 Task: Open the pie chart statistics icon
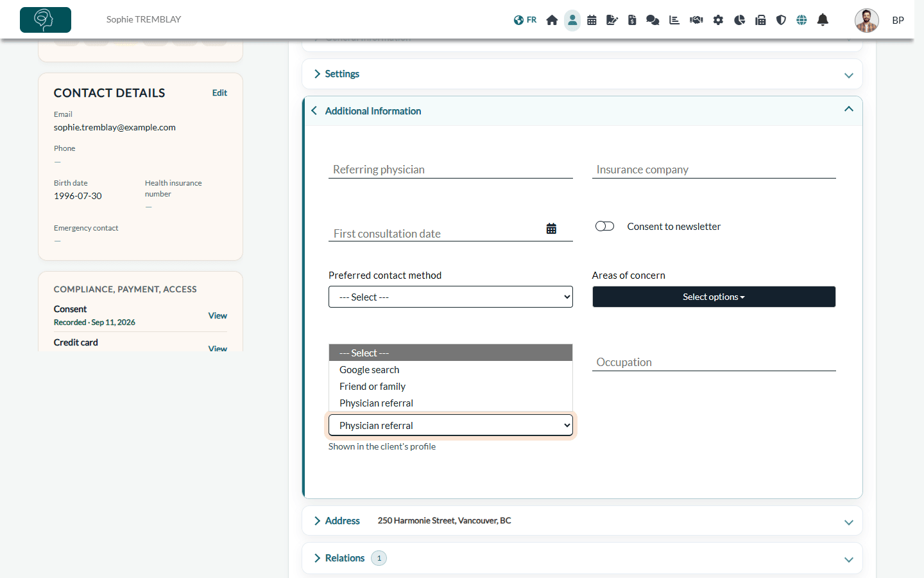[739, 20]
